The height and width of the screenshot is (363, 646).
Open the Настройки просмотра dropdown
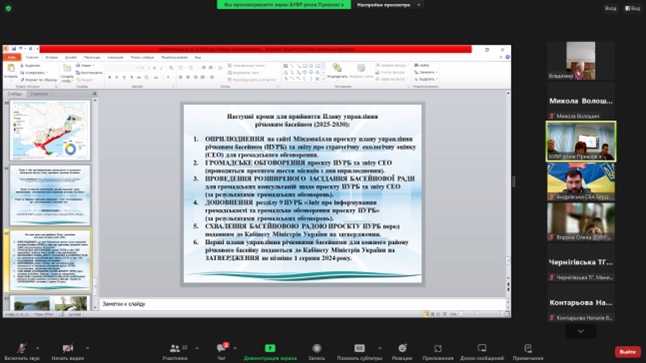point(389,5)
